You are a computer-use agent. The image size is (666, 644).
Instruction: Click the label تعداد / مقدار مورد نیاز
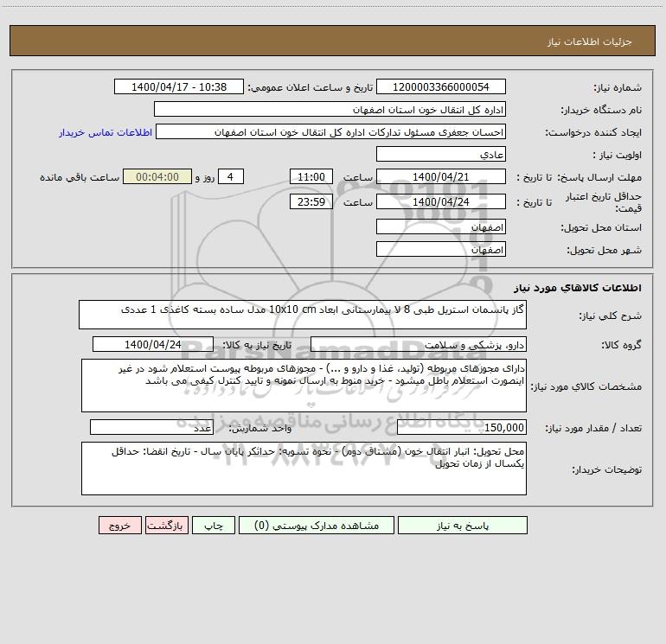coord(593,429)
